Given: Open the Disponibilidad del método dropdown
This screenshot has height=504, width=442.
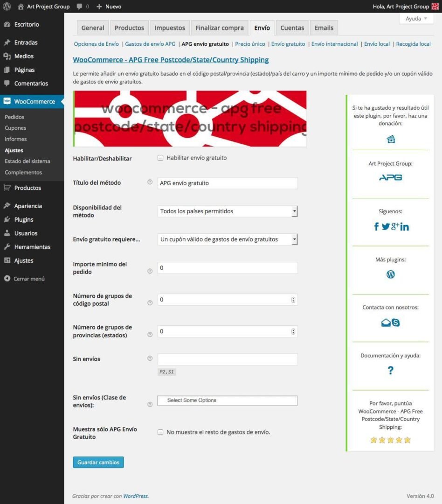Looking at the screenshot, I should tap(228, 211).
